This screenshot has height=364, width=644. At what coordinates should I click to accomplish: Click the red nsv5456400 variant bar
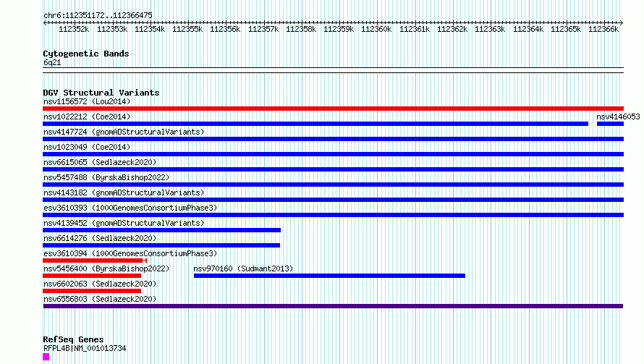coord(92,276)
